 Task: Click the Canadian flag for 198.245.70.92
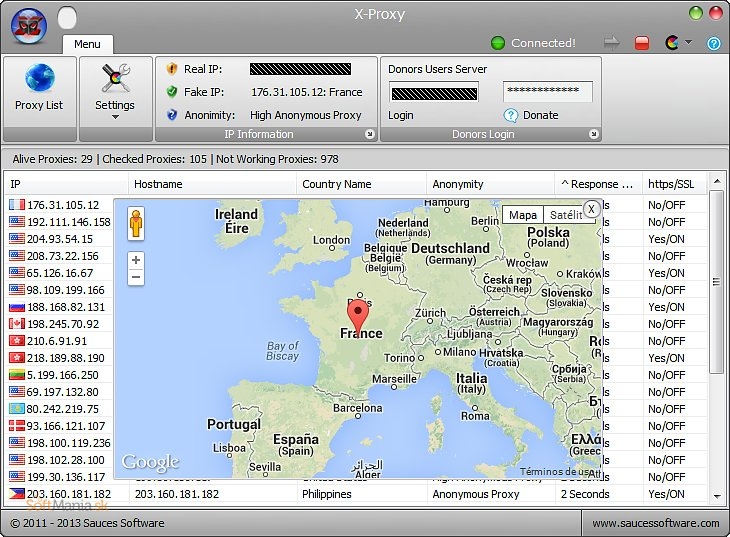coord(17,324)
